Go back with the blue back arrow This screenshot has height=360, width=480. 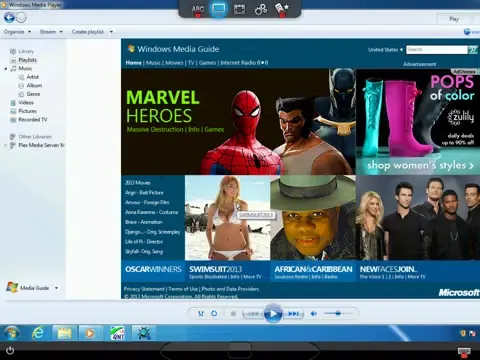[x=9, y=17]
